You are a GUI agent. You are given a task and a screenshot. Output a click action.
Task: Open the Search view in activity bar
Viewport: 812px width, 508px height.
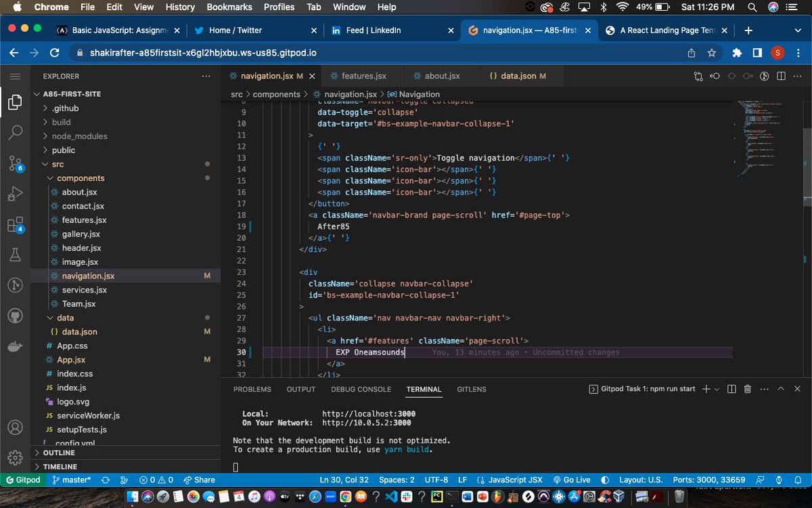click(15, 132)
